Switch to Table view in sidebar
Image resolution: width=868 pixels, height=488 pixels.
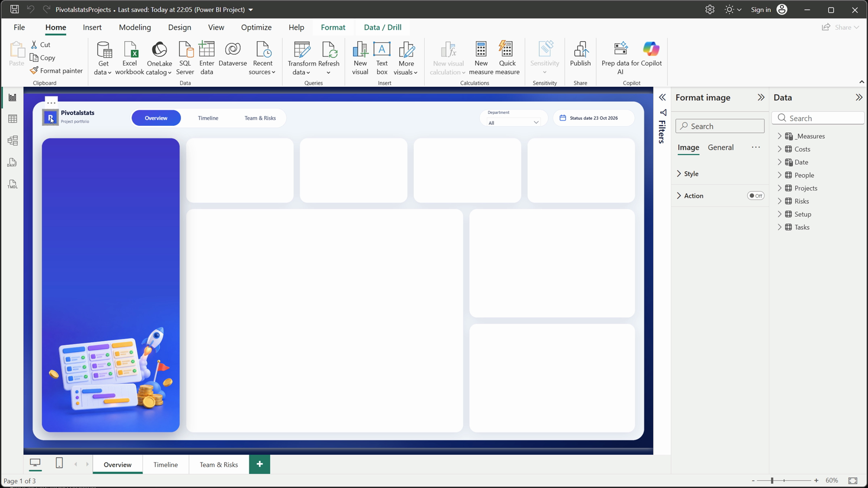click(x=12, y=119)
